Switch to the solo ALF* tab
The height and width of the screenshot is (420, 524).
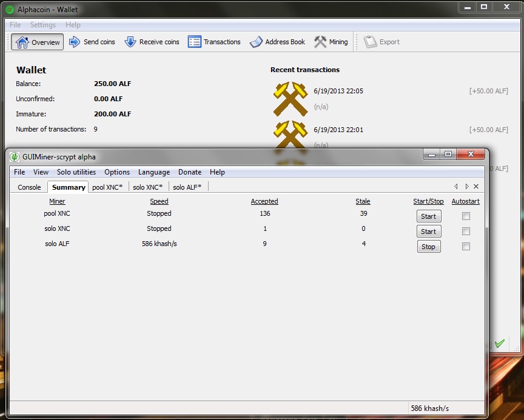pos(187,187)
